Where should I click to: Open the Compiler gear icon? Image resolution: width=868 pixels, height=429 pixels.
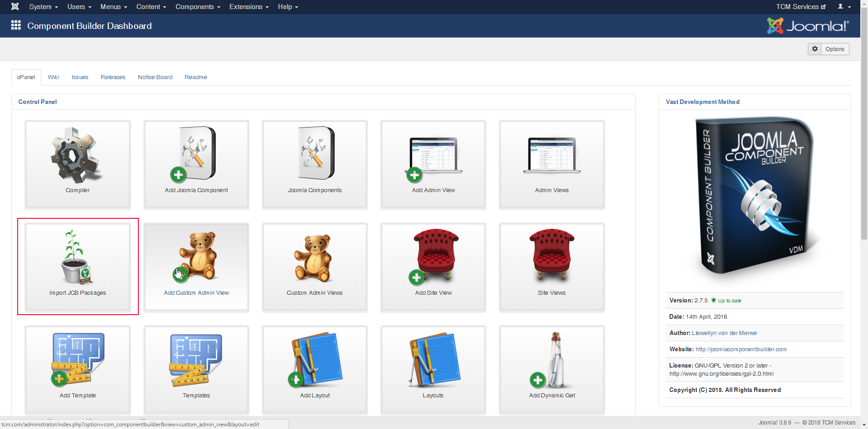pyautogui.click(x=77, y=155)
